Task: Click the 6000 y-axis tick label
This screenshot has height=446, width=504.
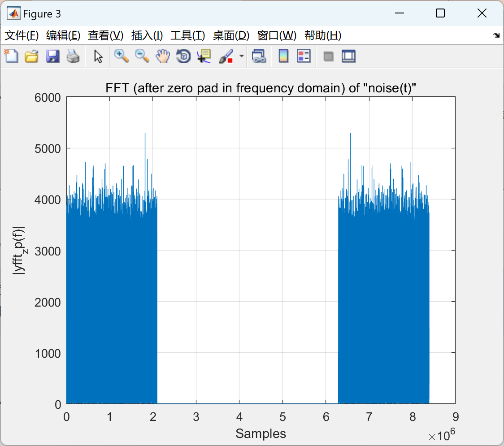Action: 48,98
